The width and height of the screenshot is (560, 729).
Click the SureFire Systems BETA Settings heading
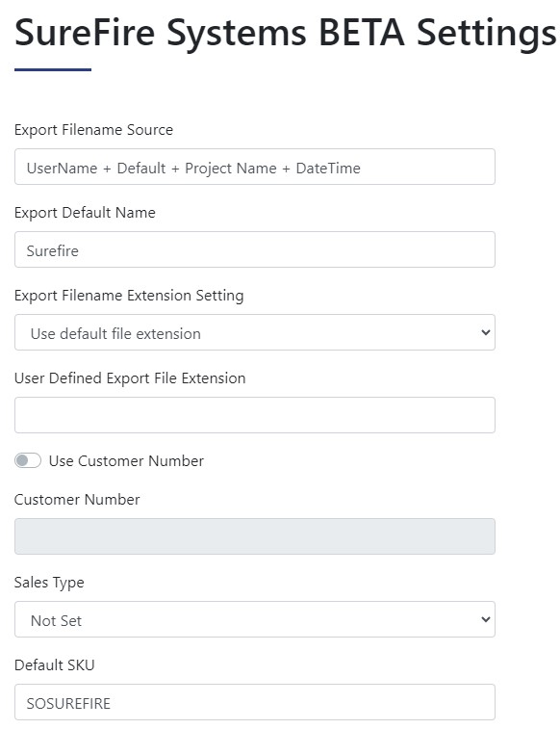pos(285,34)
